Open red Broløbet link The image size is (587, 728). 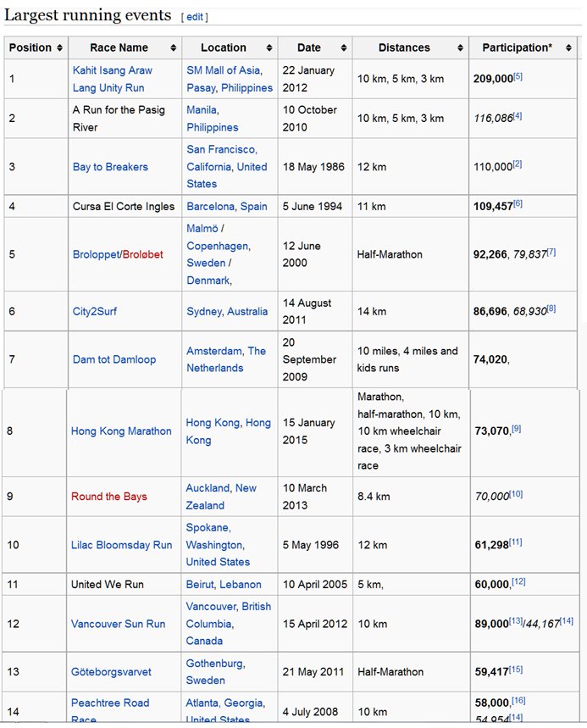tap(143, 254)
